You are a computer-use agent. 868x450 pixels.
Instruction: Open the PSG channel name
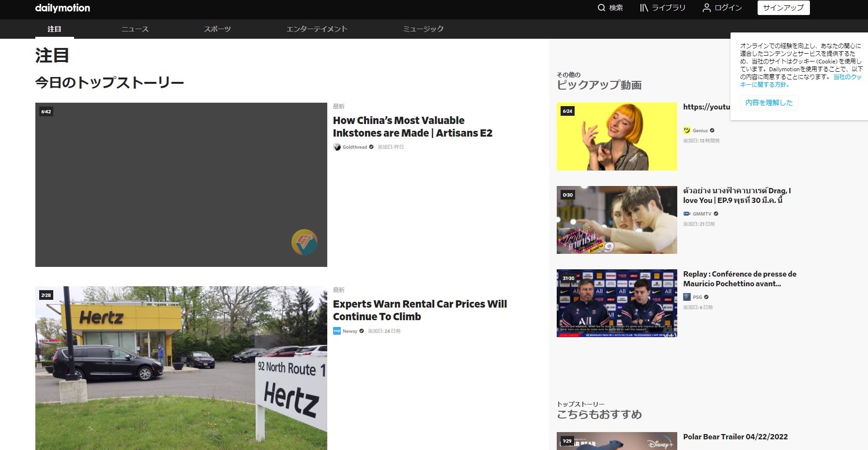[697, 297]
